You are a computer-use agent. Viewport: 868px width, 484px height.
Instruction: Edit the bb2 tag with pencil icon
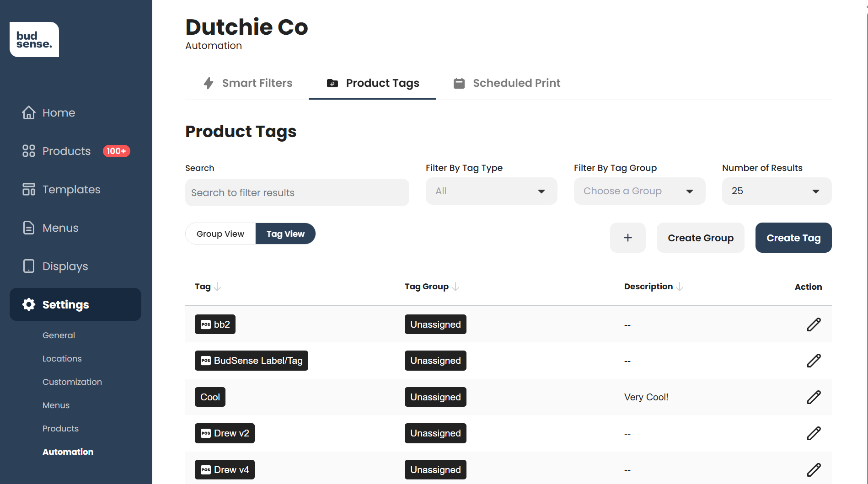coord(814,324)
